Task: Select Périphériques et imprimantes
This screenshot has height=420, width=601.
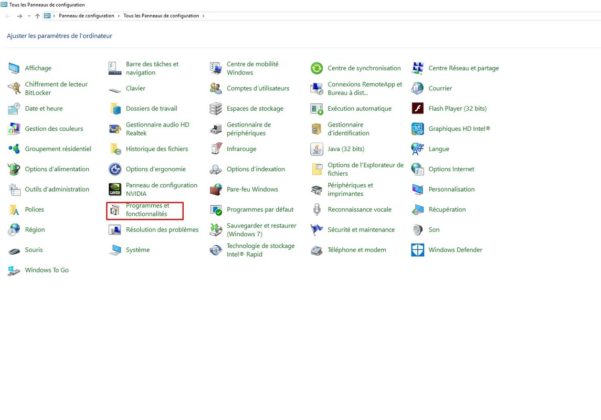Action: tap(350, 189)
